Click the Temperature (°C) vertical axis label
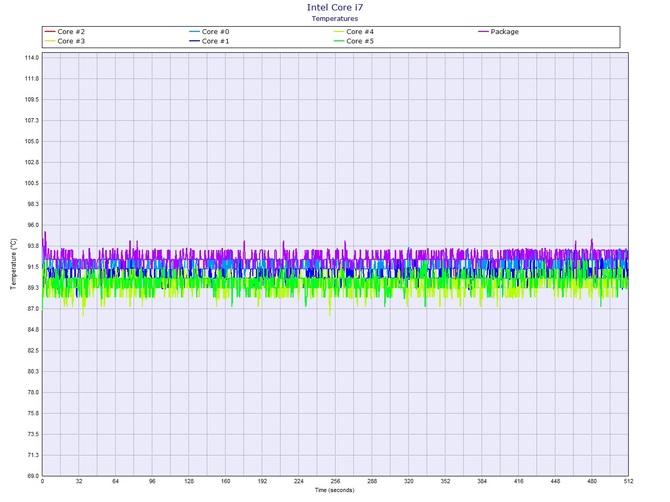Viewport: 670px width, 502px height. pos(13,264)
